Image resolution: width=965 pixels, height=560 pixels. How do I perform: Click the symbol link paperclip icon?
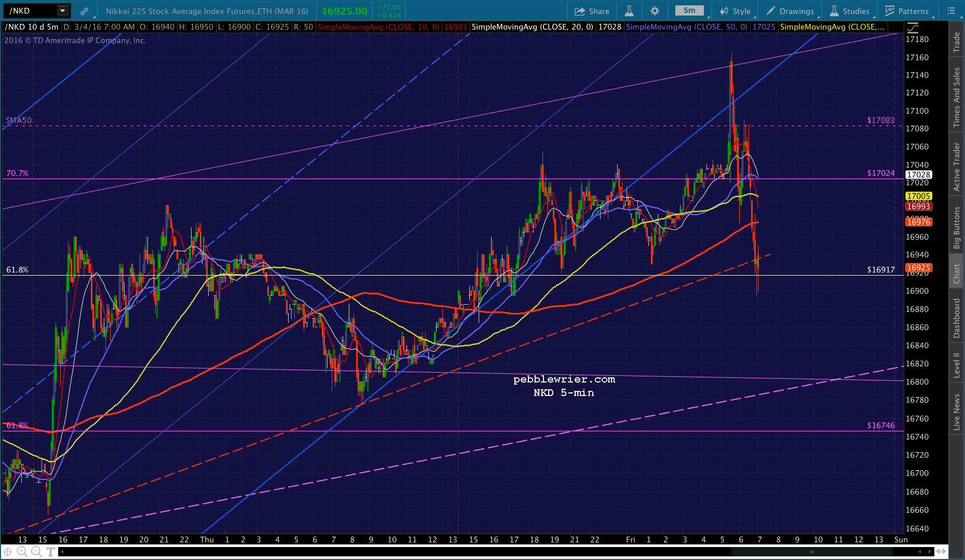click(84, 11)
